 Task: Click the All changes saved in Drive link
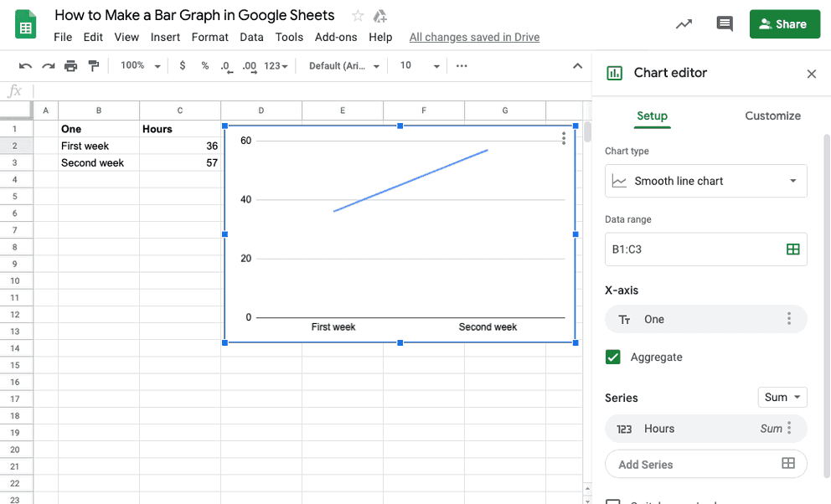point(474,37)
